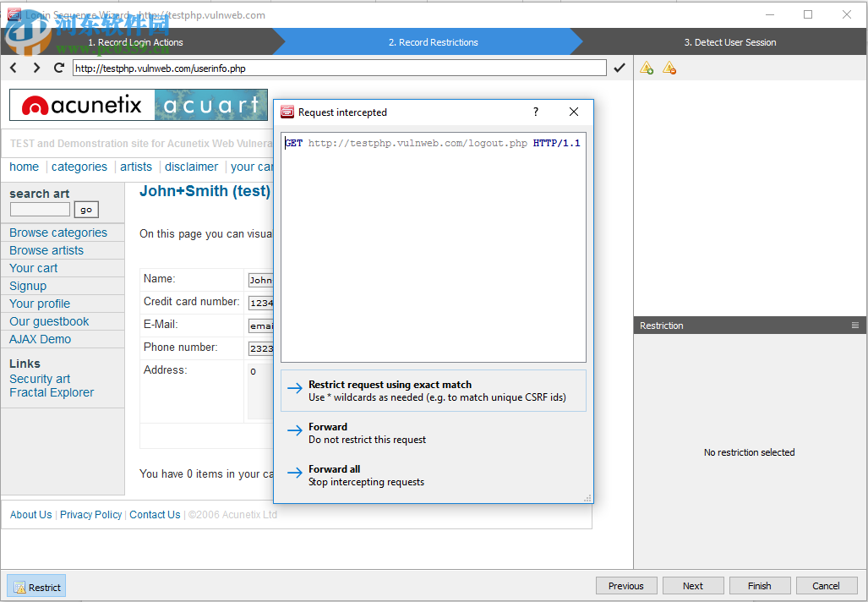Open the Security art link

click(x=40, y=379)
